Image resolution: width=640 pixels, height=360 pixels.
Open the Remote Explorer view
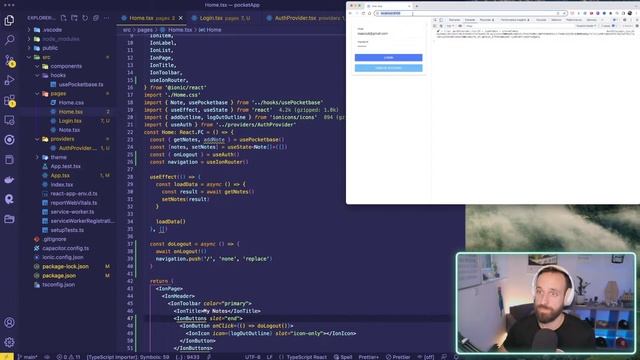click(9, 120)
